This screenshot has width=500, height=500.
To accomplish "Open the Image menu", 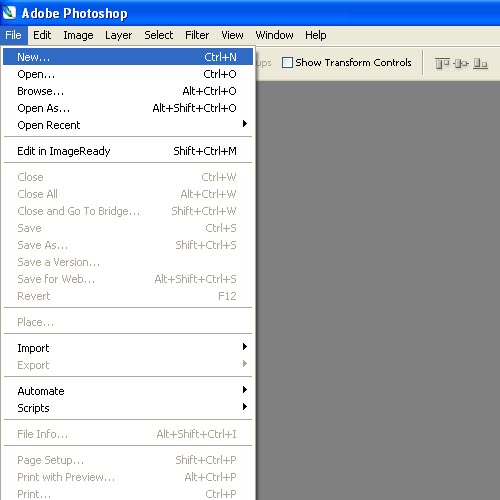I will tap(78, 35).
